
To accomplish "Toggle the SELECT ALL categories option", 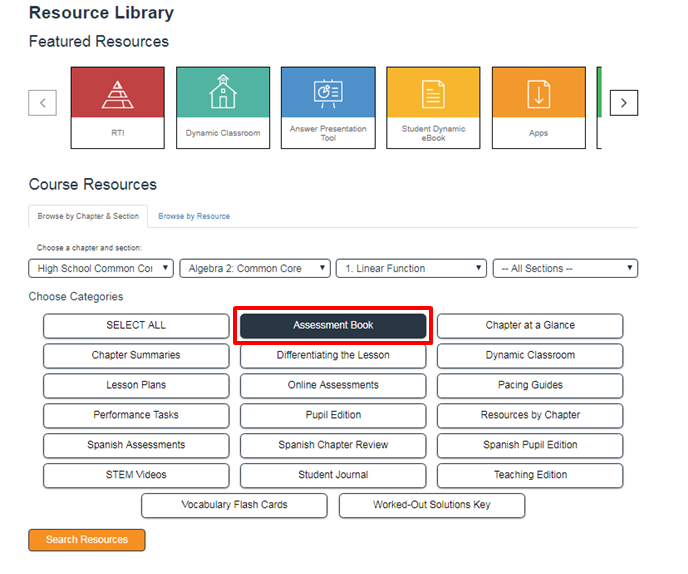I will point(136,325).
